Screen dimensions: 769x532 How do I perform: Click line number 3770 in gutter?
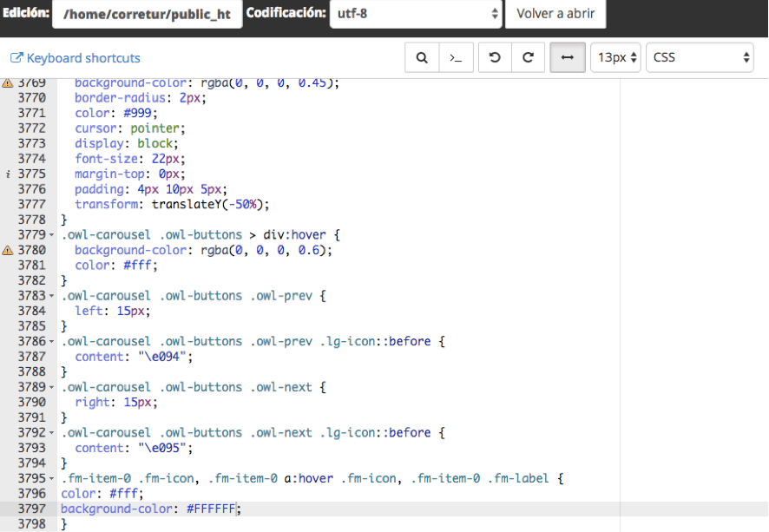tap(32, 98)
